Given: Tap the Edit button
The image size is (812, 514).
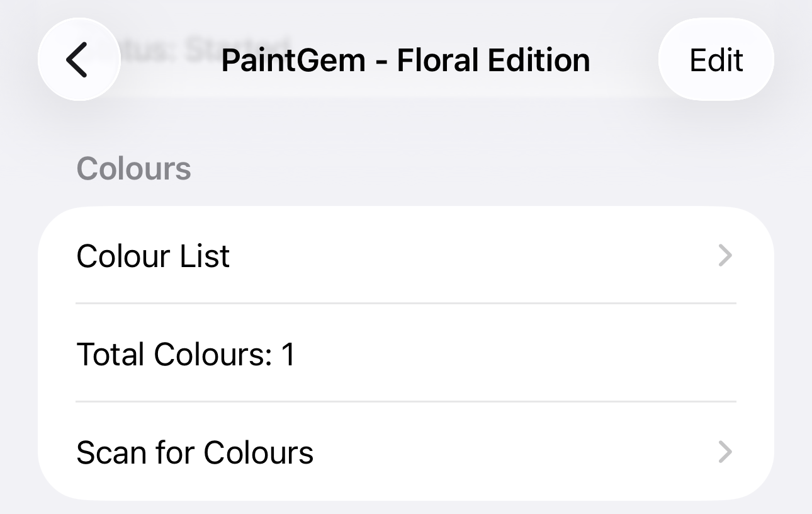Looking at the screenshot, I should click(x=716, y=60).
